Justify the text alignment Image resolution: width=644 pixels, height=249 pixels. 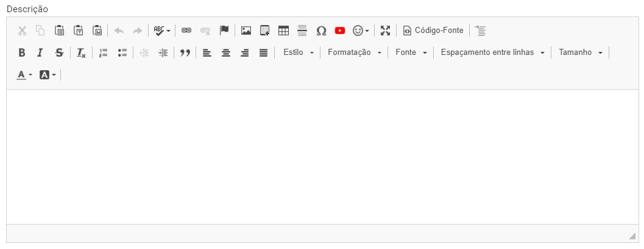pos(264,52)
